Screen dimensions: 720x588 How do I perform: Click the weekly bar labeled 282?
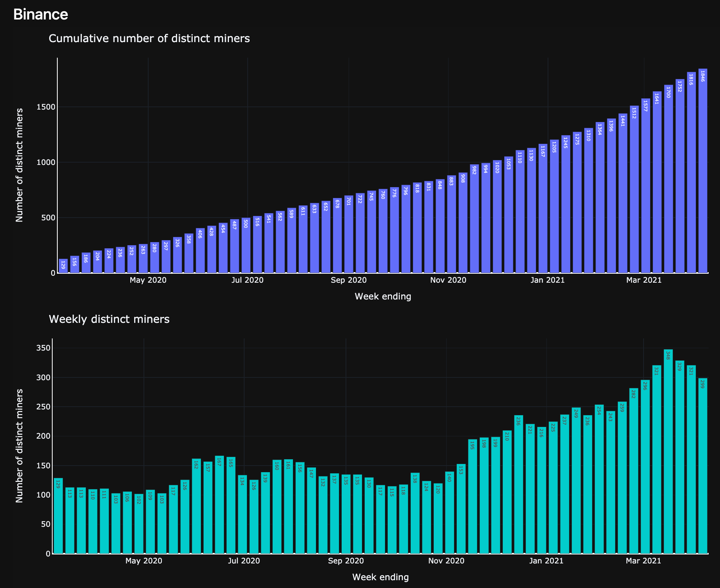click(x=634, y=471)
